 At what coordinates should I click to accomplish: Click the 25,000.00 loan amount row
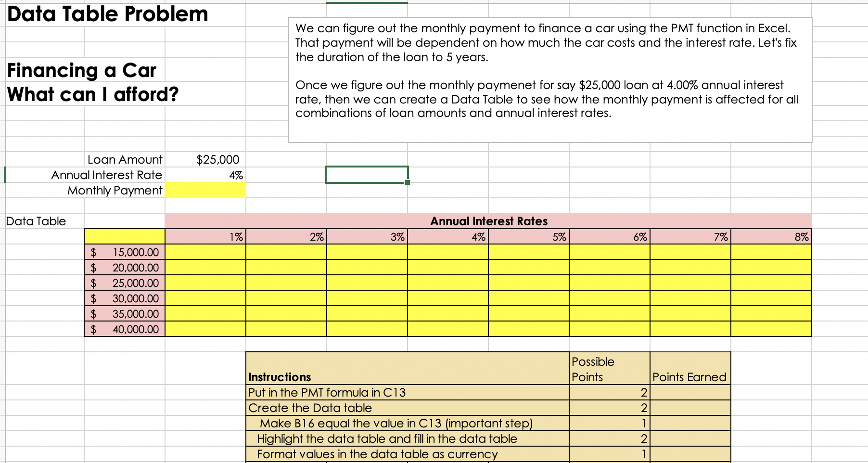(125, 283)
